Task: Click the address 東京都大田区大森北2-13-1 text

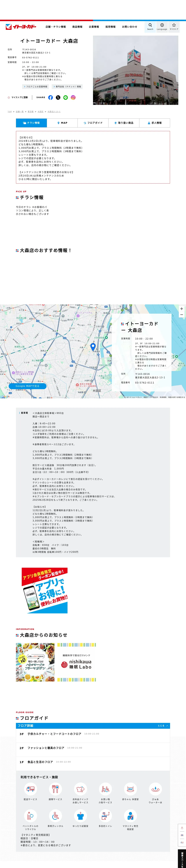Action: coord(36,53)
